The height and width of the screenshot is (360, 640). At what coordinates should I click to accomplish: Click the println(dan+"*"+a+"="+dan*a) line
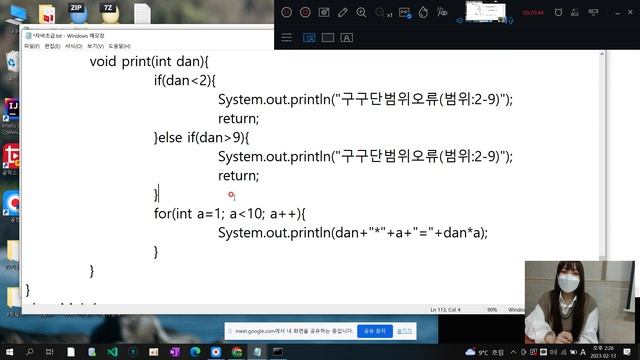point(353,233)
